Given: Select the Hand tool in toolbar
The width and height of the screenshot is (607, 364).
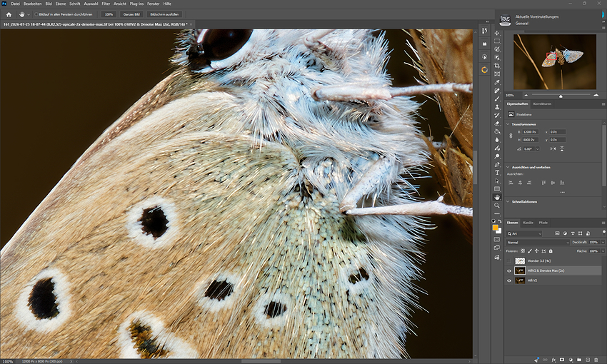Looking at the screenshot, I should point(497,197).
